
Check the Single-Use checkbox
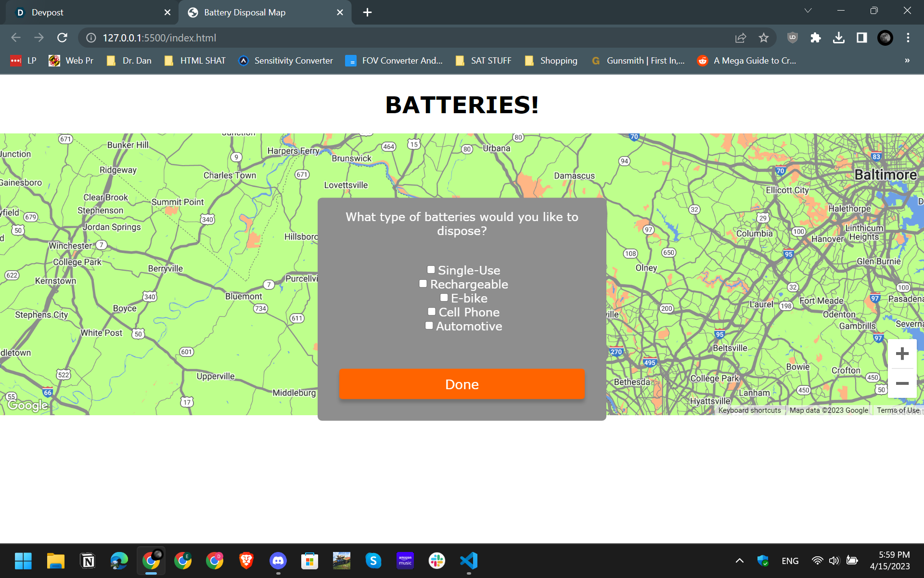pyautogui.click(x=431, y=270)
